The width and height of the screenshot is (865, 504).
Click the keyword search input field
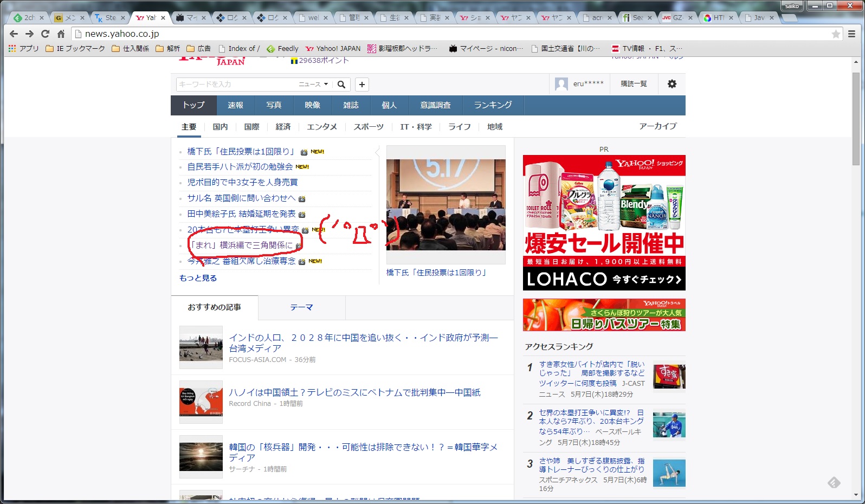236,85
